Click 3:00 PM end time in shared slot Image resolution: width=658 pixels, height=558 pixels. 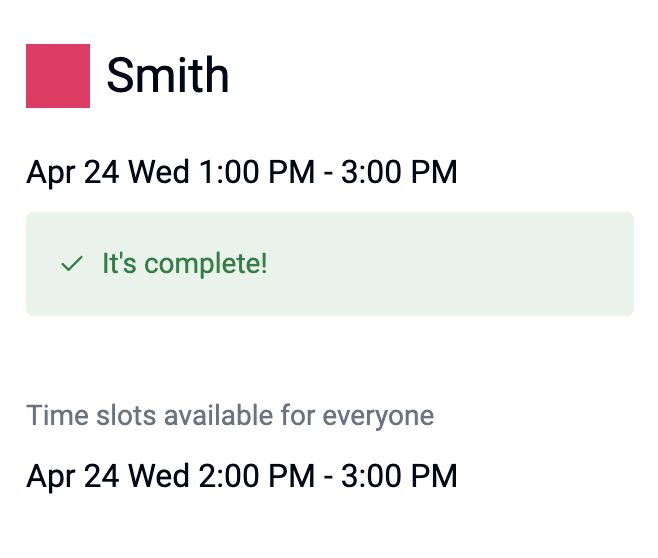pyautogui.click(x=399, y=476)
